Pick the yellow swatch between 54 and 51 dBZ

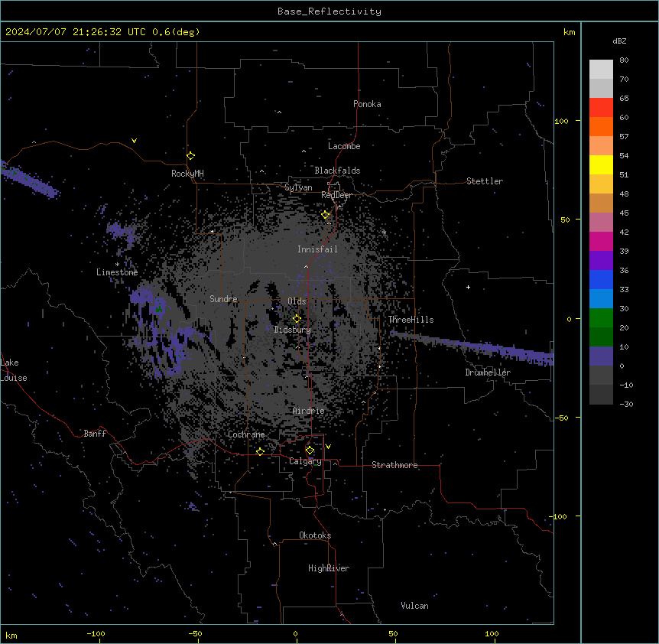pos(601,164)
